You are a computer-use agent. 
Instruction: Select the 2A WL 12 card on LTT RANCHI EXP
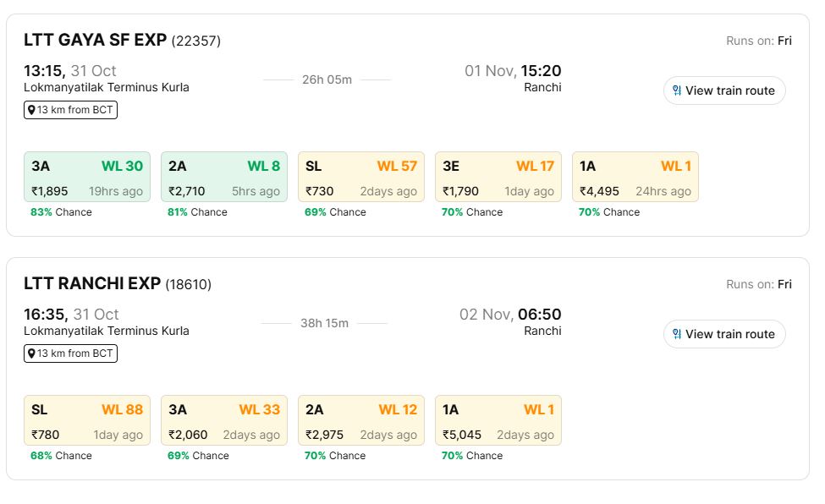360,420
